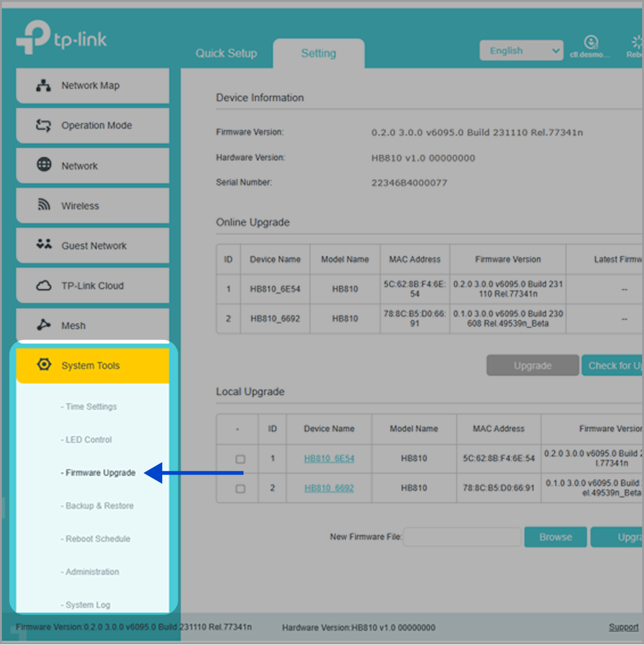This screenshot has width=644, height=645.
Task: Click the Model Name header in Local Upgrade
Action: pos(414,428)
